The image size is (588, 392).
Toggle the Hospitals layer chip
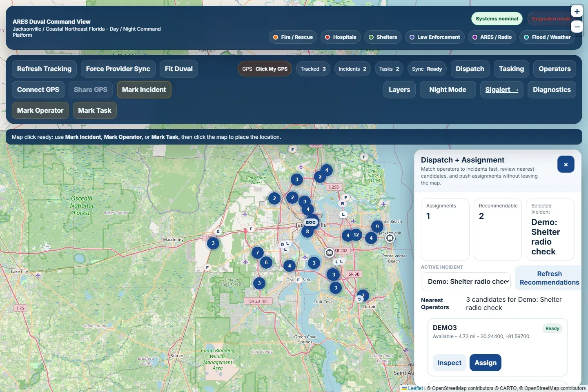[341, 37]
